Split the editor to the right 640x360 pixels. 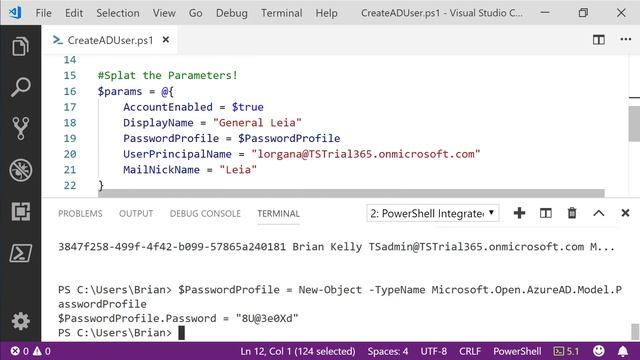(x=599, y=40)
